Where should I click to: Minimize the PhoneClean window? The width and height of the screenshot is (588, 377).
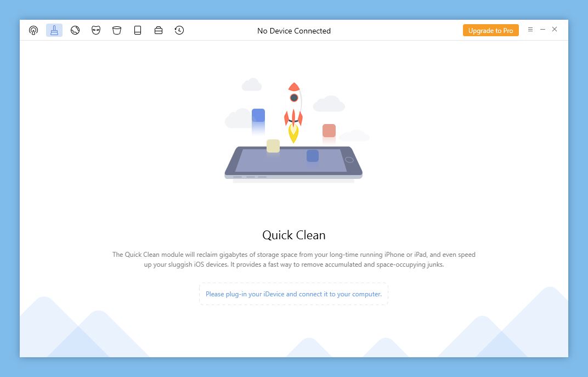pyautogui.click(x=542, y=30)
